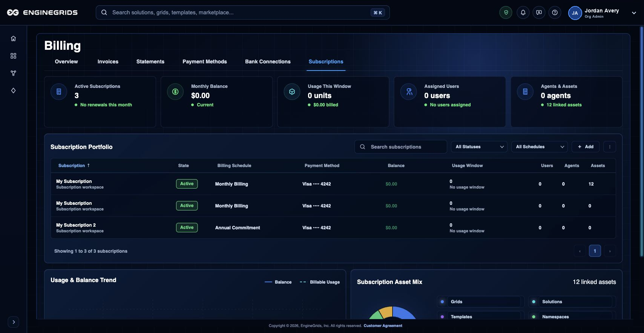This screenshot has height=333, width=644.
Task: Switch to the Bank Connections tab
Action: tap(268, 61)
